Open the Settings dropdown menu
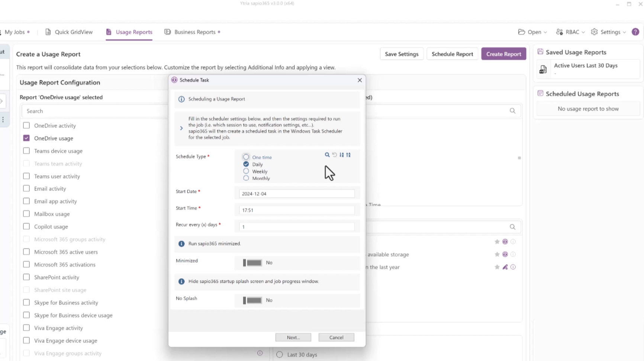This screenshot has height=361, width=644. coord(609,32)
